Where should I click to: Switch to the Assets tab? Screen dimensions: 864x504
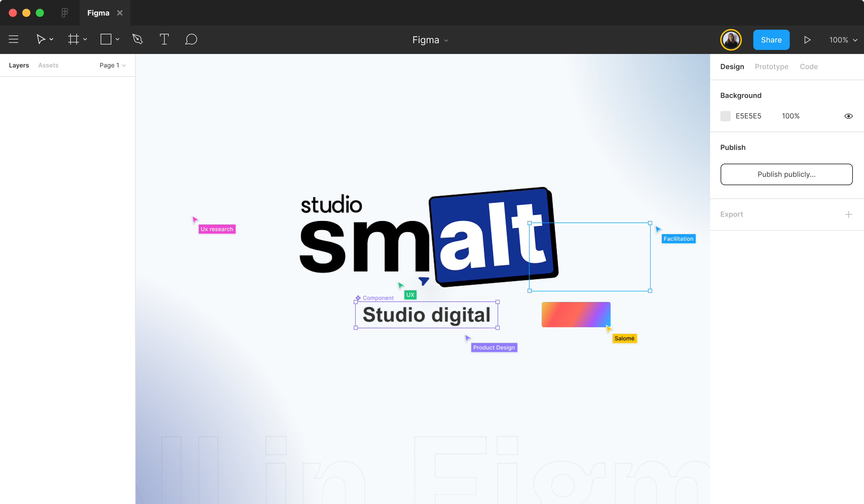pos(48,65)
